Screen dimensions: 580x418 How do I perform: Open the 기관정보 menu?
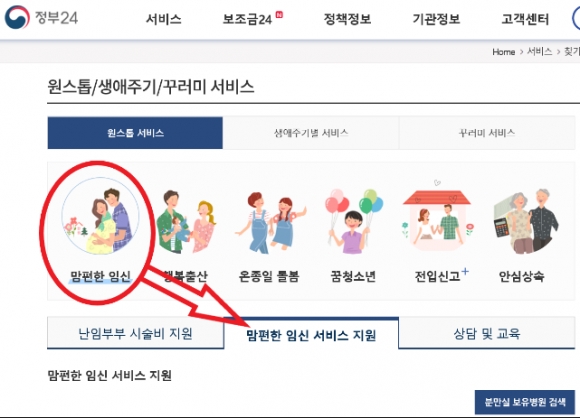click(x=436, y=19)
